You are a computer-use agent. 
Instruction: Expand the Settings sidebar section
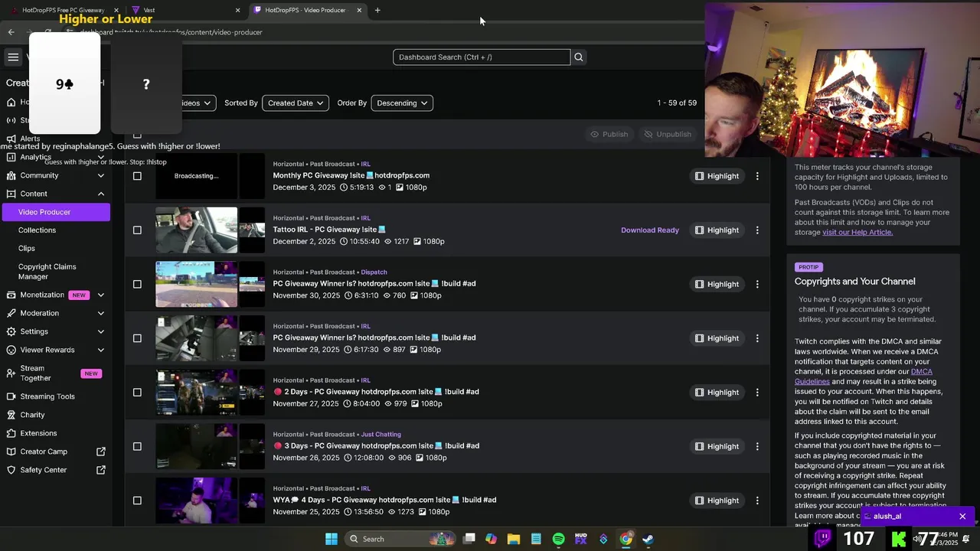[x=100, y=331]
